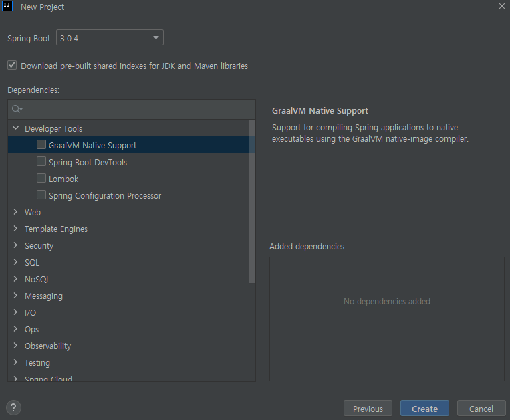Click the 'No dependencies added' placeholder text
This screenshot has width=510, height=420.
coord(387,302)
